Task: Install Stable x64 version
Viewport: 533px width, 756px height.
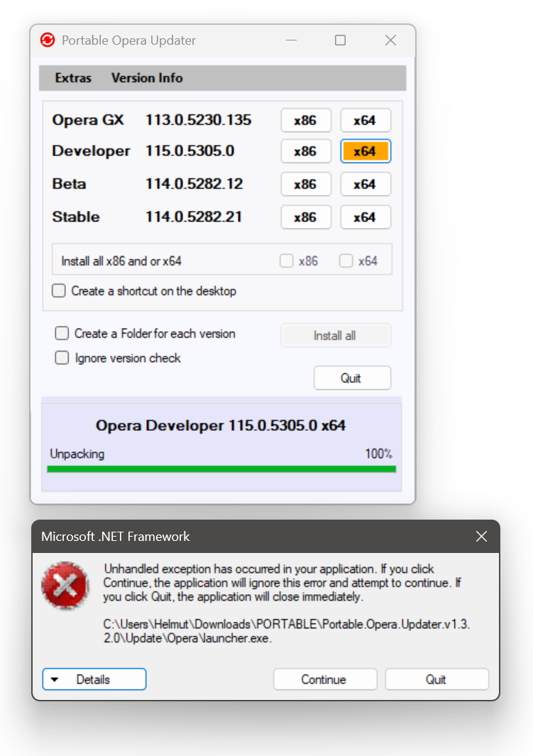Action: (366, 217)
